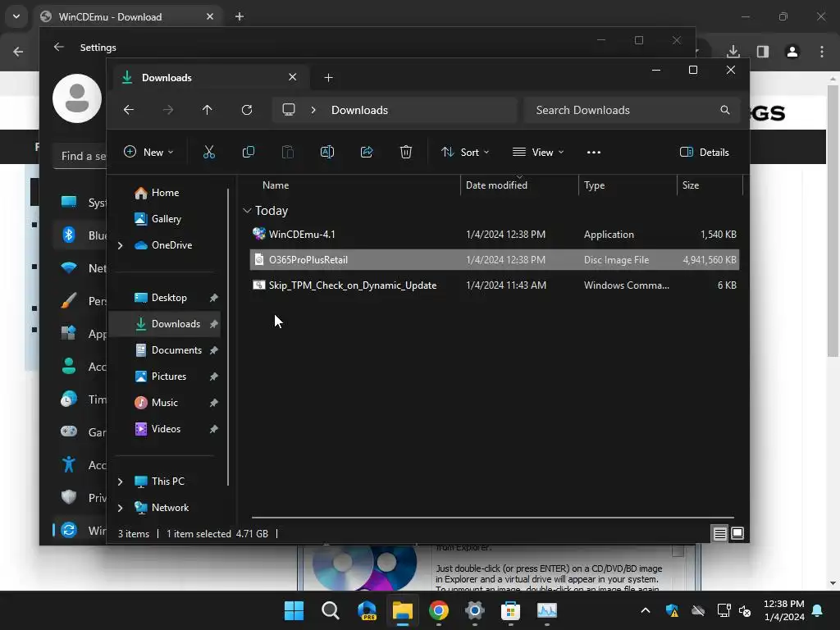
Task: Toggle the Details pane
Action: tap(704, 152)
